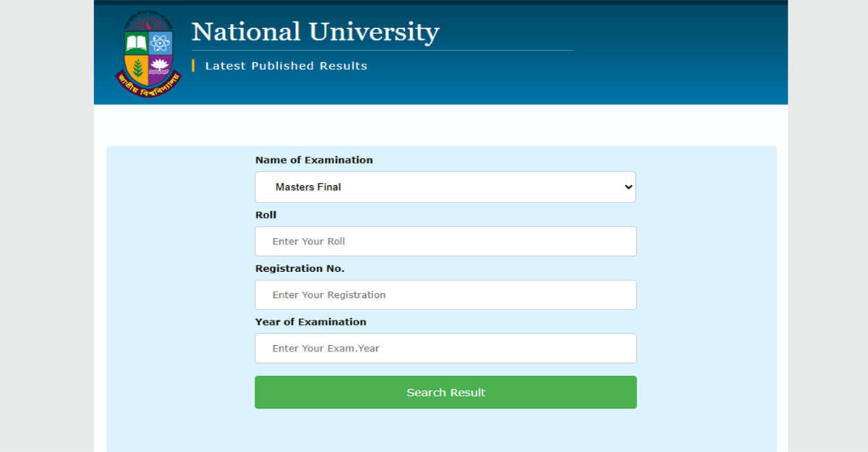Open the Name of Examination dropdown
Image resolution: width=868 pixels, height=452 pixels.
(446, 187)
